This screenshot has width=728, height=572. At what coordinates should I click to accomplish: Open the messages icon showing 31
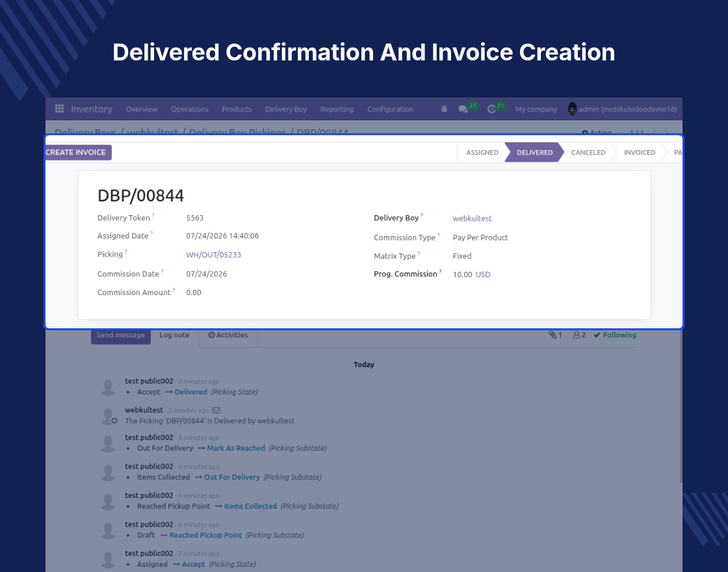coord(463,109)
